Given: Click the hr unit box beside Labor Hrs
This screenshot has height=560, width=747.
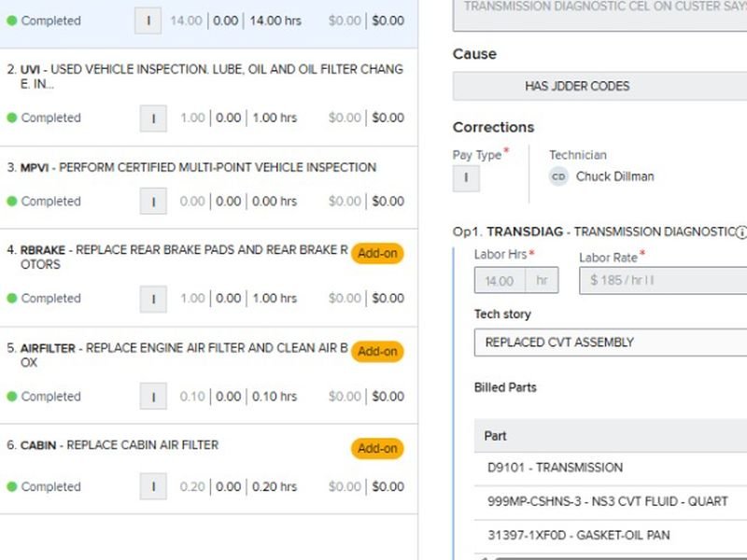Looking at the screenshot, I should tap(542, 281).
